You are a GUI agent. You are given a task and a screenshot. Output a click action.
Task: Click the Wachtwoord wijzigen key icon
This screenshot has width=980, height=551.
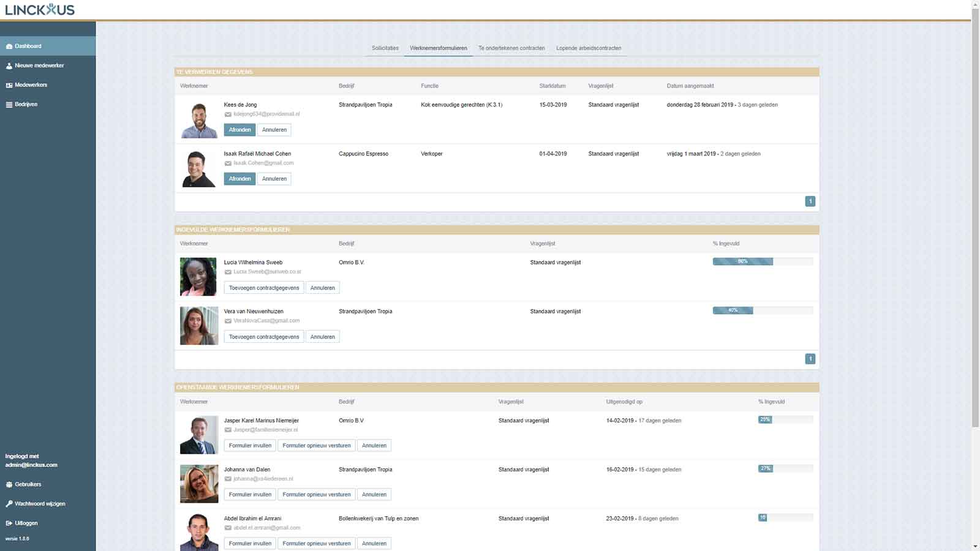pos(9,504)
